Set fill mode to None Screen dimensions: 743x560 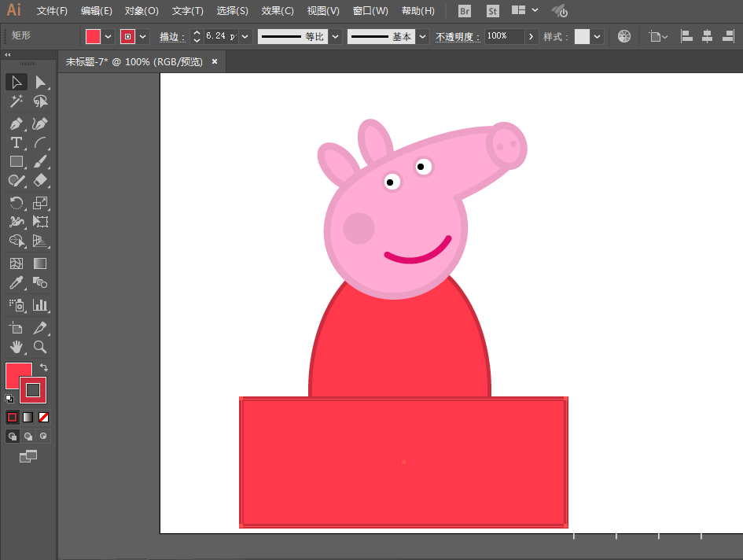[x=43, y=418]
